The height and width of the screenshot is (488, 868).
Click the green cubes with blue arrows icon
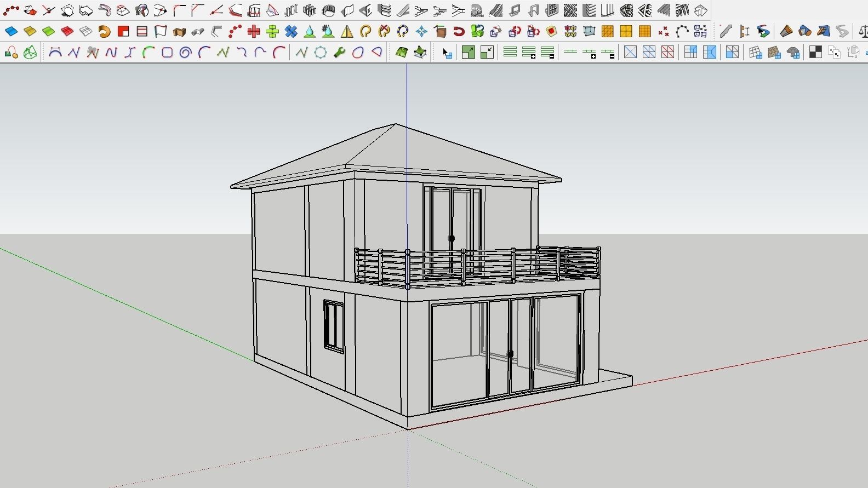[477, 31]
